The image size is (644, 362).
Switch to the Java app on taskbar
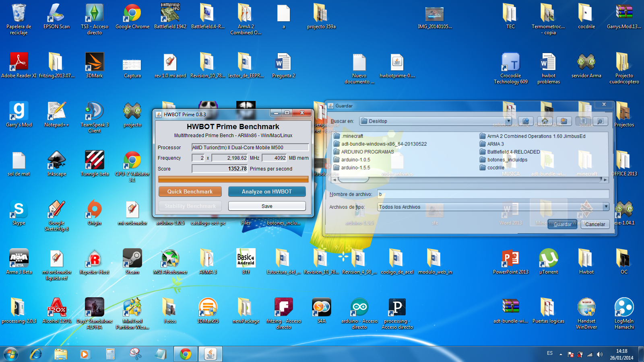(210, 354)
